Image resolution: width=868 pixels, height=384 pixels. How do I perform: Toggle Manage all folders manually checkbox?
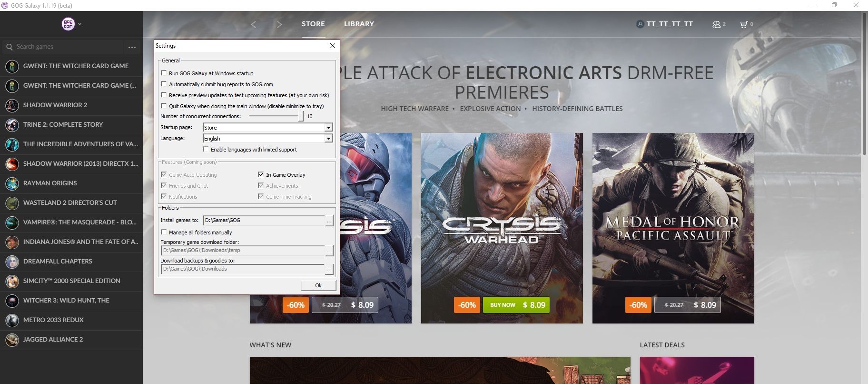point(164,232)
